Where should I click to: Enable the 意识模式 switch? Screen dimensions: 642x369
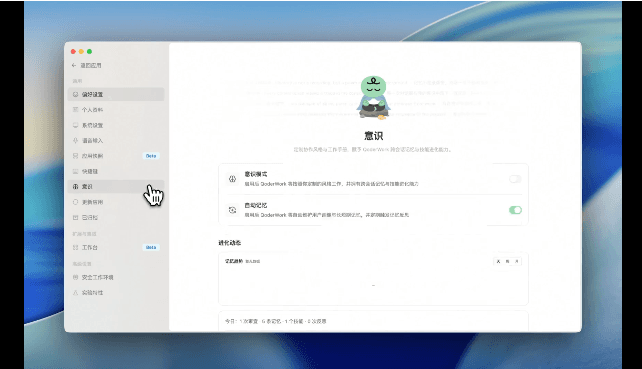[x=515, y=179]
